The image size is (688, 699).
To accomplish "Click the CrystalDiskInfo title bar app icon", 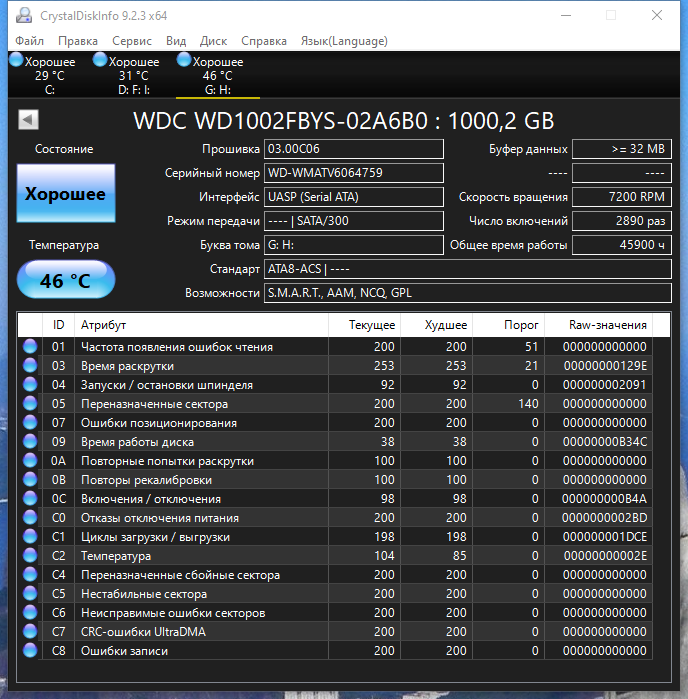I will tap(24, 16).
